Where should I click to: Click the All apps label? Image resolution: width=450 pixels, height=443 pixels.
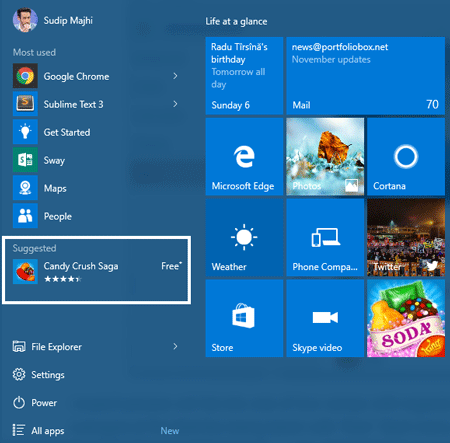pyautogui.click(x=48, y=431)
